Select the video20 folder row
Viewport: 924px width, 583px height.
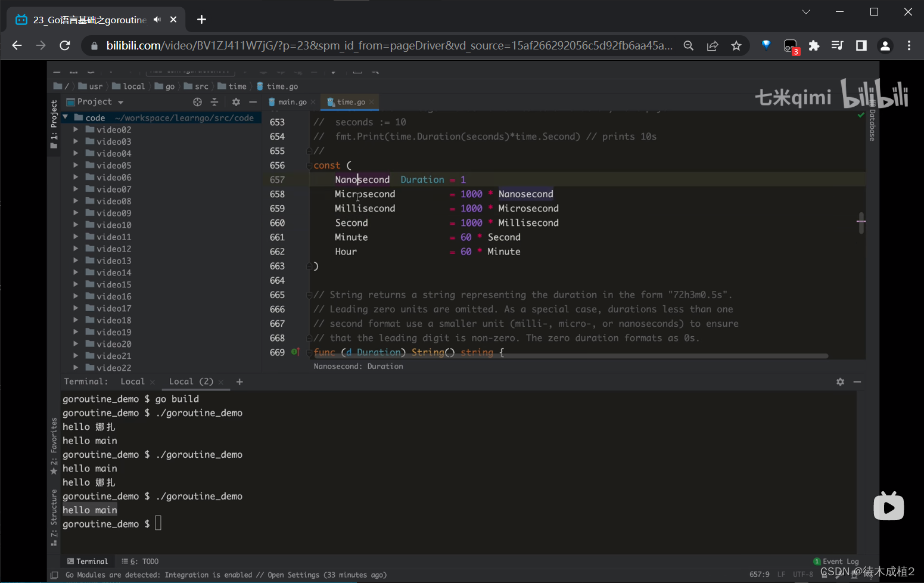coord(161,344)
